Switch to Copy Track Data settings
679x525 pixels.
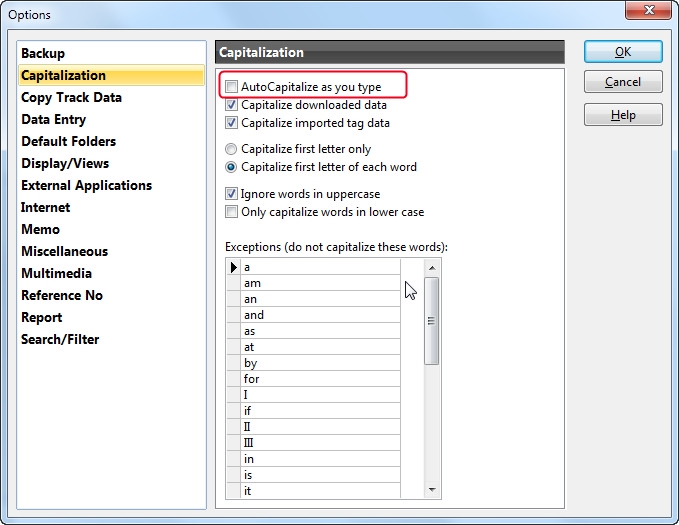71,97
